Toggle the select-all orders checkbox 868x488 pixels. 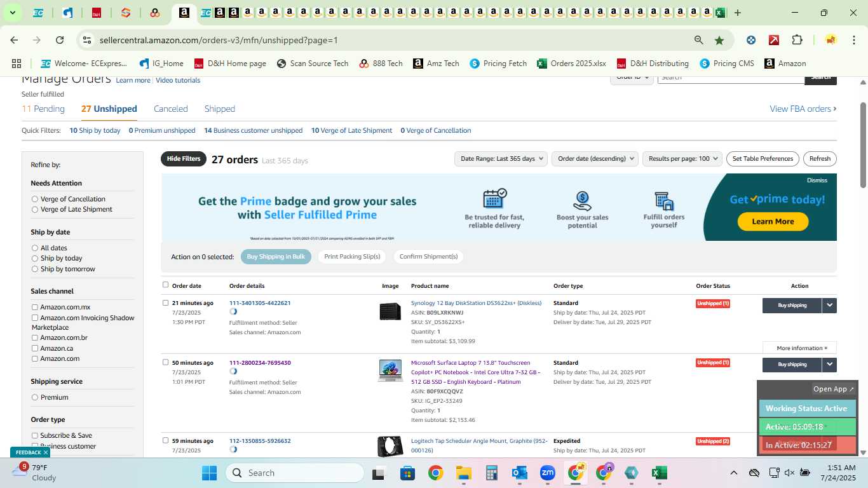tap(166, 285)
